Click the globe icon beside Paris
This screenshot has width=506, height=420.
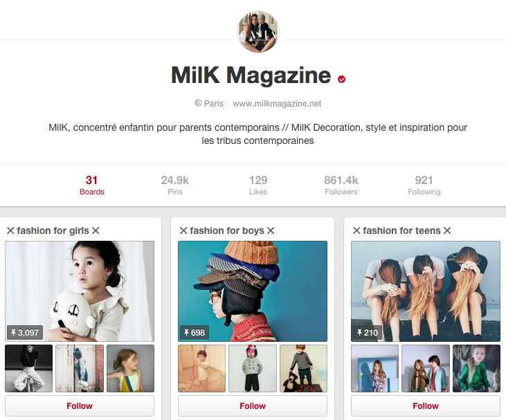(198, 103)
